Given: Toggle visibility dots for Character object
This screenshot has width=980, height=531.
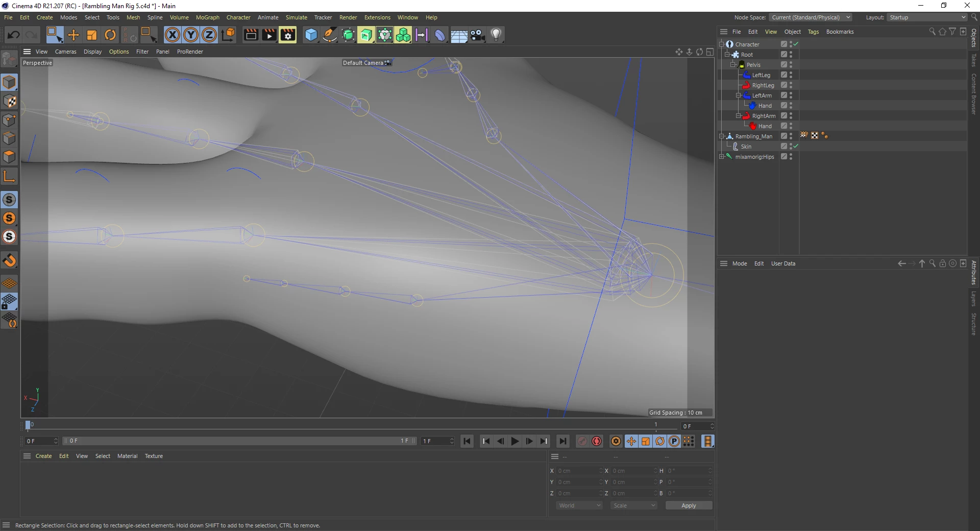Looking at the screenshot, I should [791, 44].
